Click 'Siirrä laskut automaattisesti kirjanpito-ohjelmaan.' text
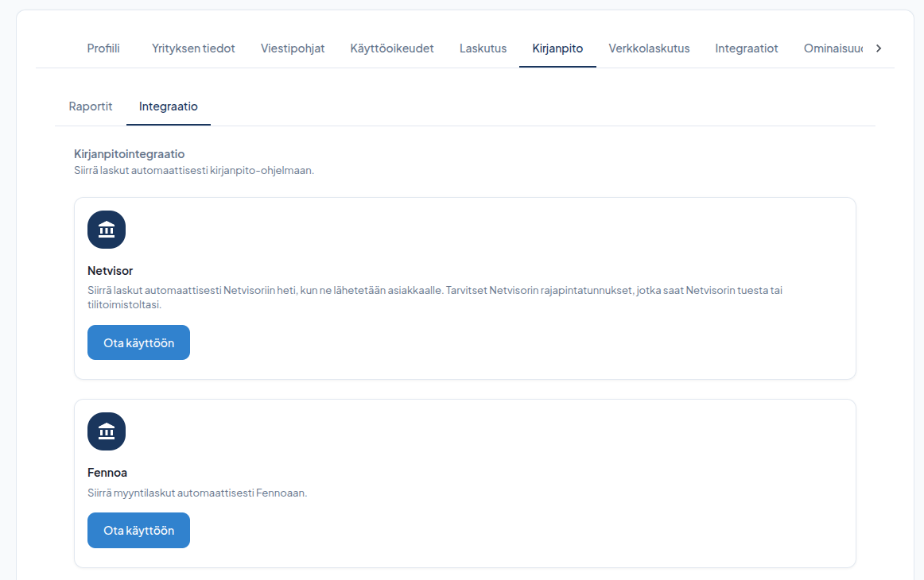This screenshot has height=580, width=924. (194, 171)
